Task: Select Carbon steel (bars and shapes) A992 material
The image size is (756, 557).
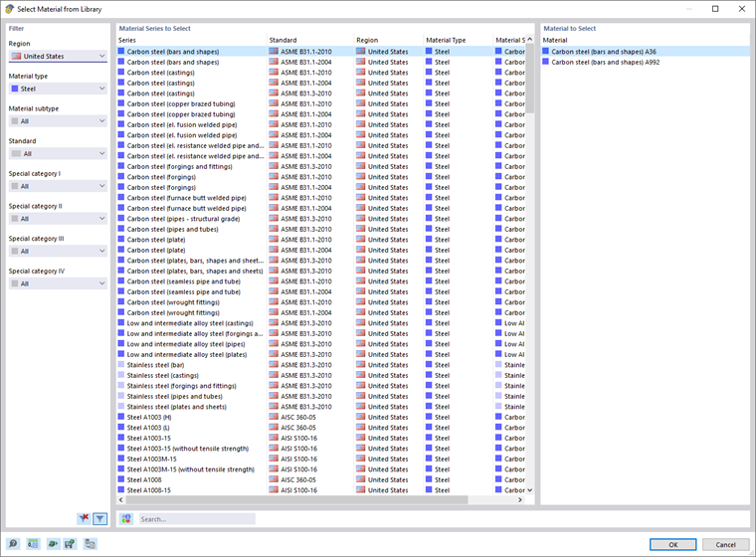Action: [x=646, y=62]
